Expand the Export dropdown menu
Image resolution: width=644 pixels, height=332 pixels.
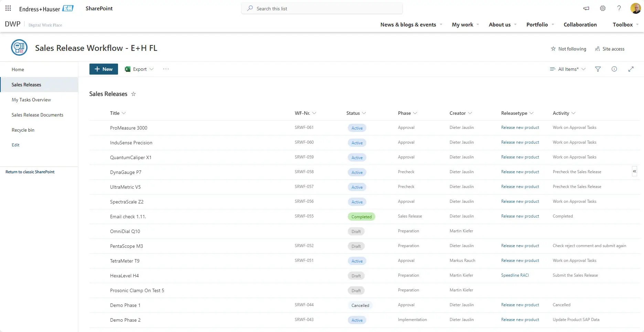tap(151, 69)
